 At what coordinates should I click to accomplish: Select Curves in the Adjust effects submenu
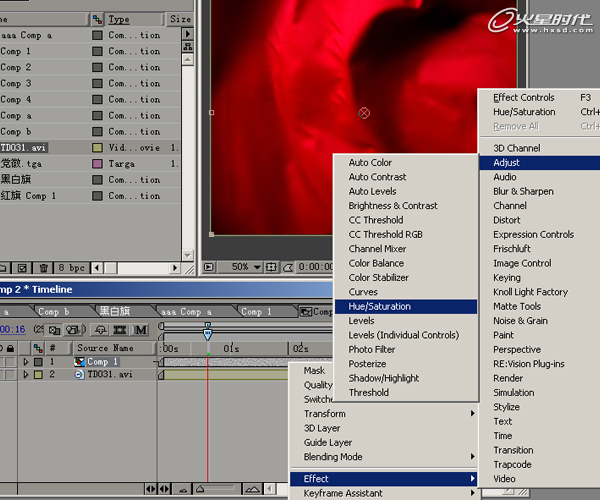tap(362, 292)
